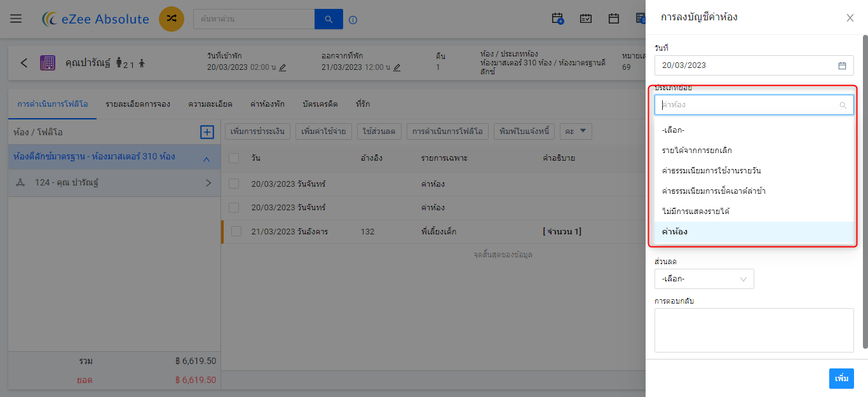Click the [ จำนวน 1] description cell

562,232
